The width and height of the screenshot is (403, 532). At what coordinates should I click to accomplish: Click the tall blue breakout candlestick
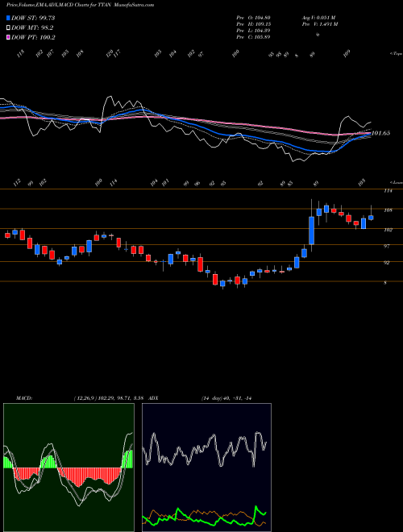tap(311, 231)
